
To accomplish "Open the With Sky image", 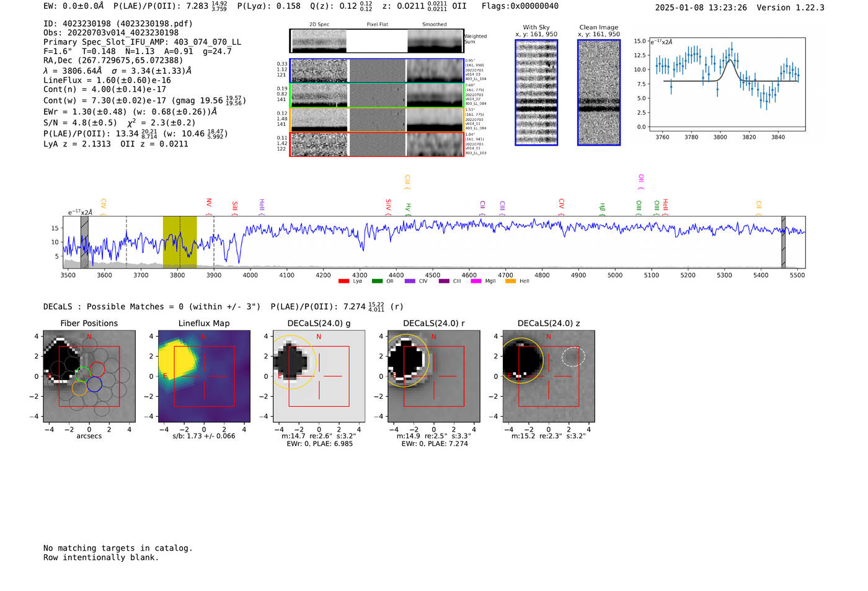I will [536, 92].
